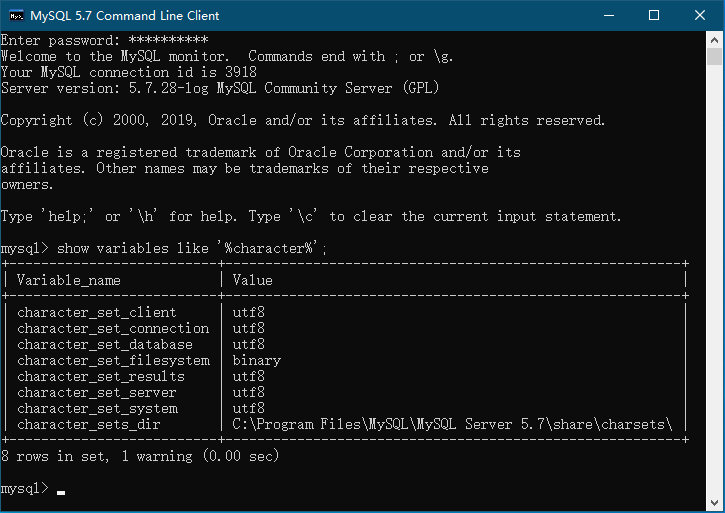
Task: Click the character_set_server variable name
Action: 97,393
